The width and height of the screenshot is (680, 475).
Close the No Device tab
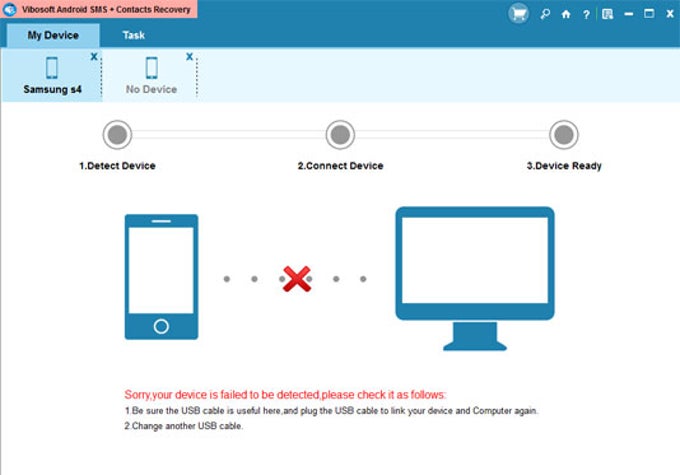coord(190,56)
